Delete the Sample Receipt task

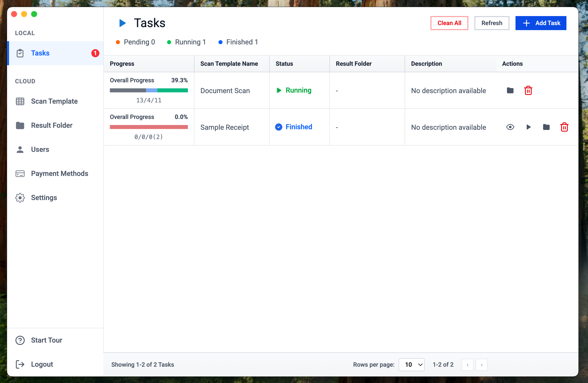click(564, 127)
